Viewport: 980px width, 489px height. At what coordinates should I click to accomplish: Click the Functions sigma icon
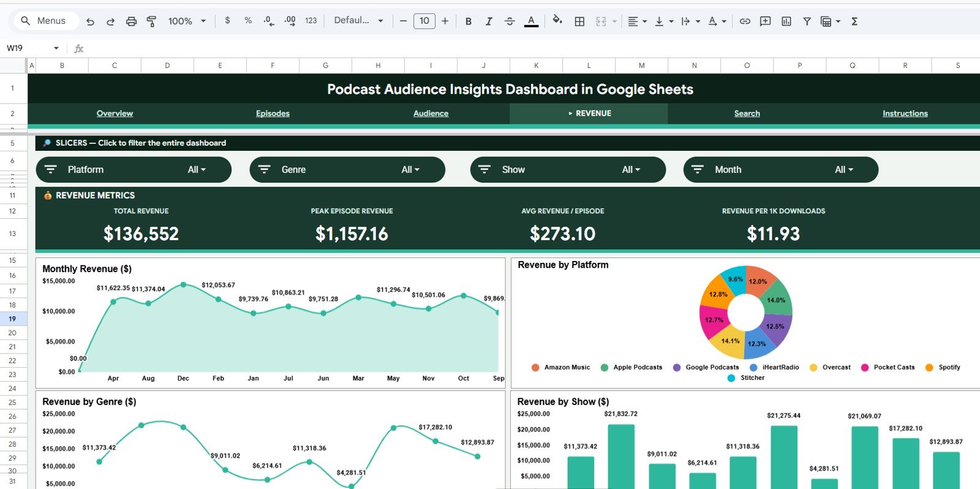click(854, 21)
